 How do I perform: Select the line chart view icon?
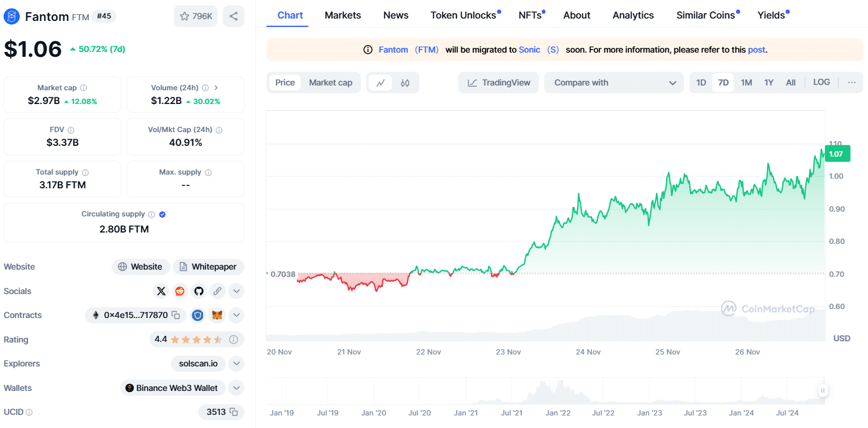[380, 82]
